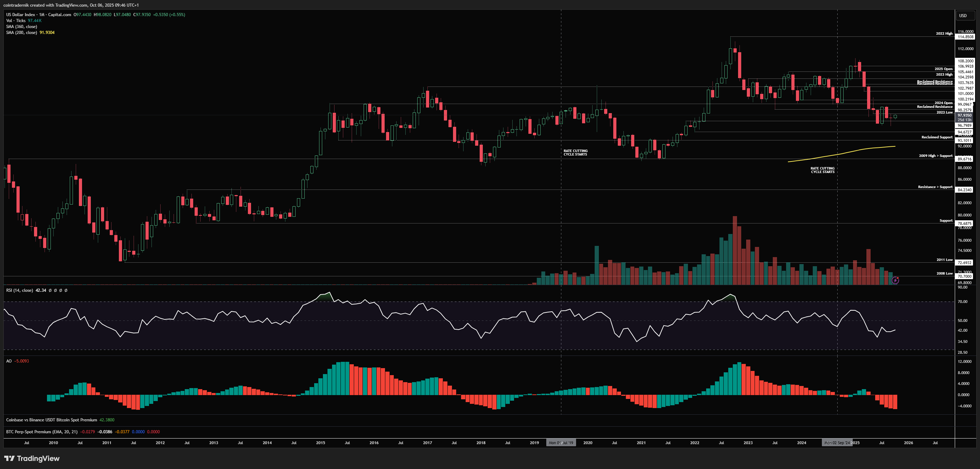The image size is (980, 469).
Task: Click the SMA (200, close) legend
Action: click(x=21, y=33)
